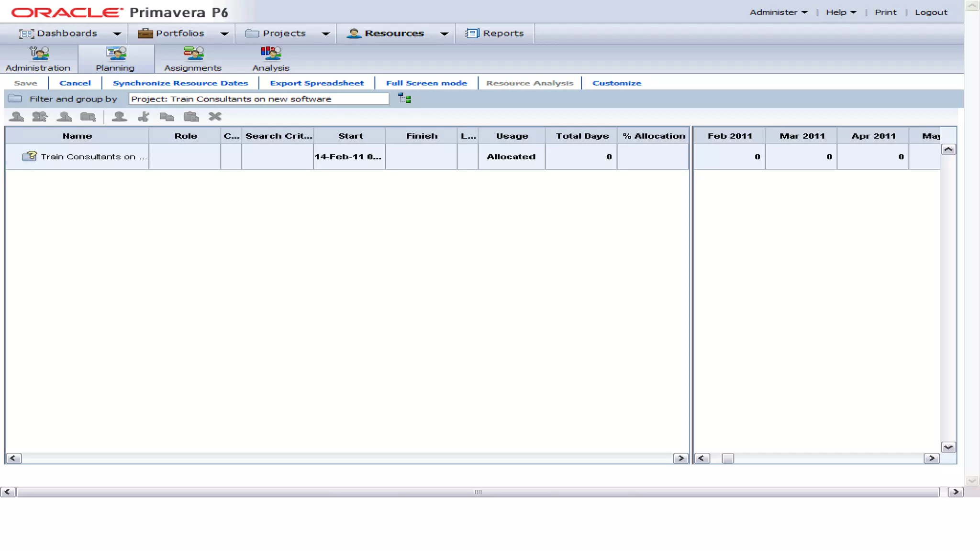Switch to Full Screen mode
Screen dimensions: 980x551
click(x=426, y=83)
